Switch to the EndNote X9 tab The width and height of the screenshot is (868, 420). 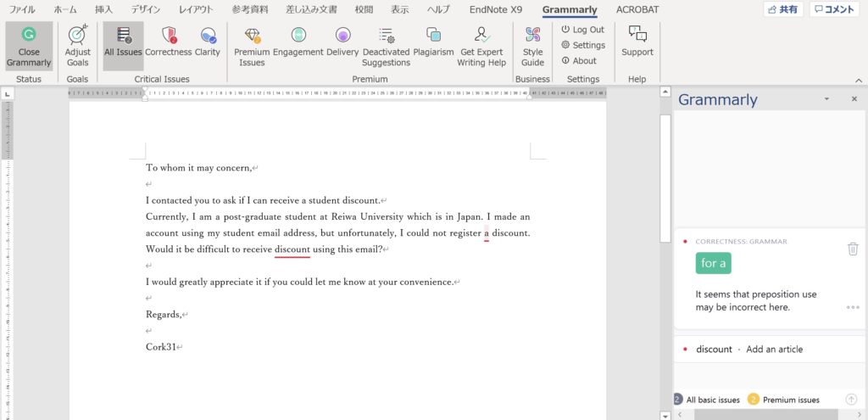(x=495, y=9)
